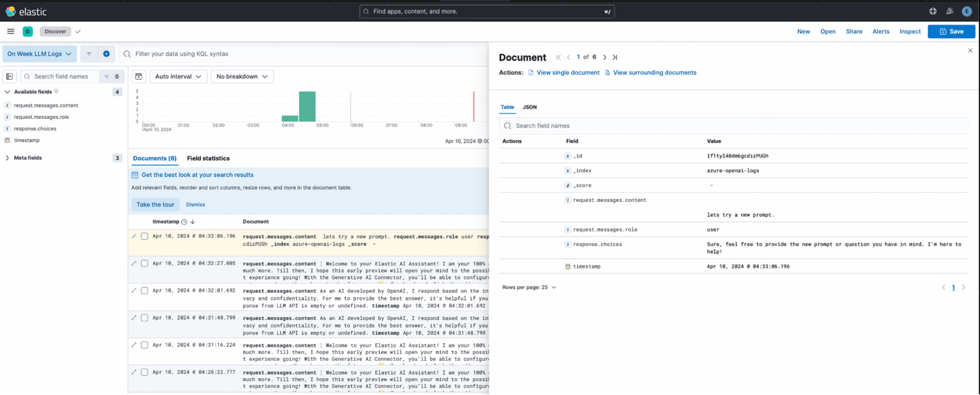Expand the first document row
This screenshot has height=395, width=980.
[x=134, y=237]
